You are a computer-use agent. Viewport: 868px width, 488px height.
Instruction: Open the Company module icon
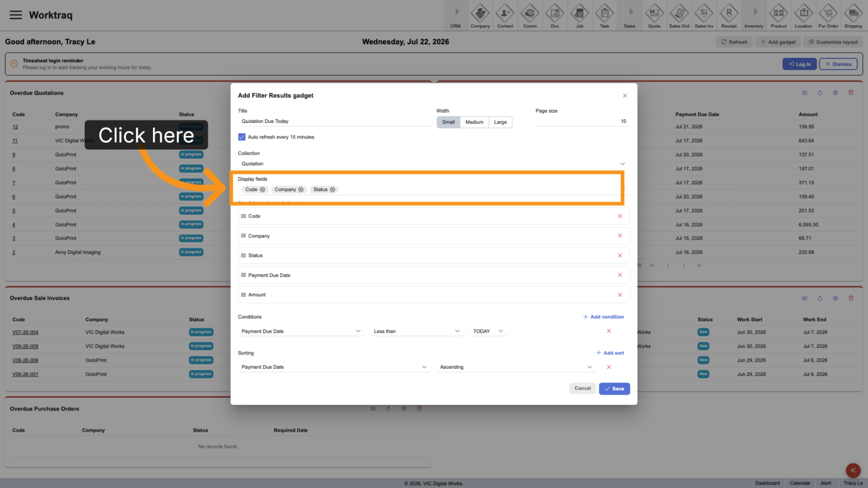(x=480, y=16)
